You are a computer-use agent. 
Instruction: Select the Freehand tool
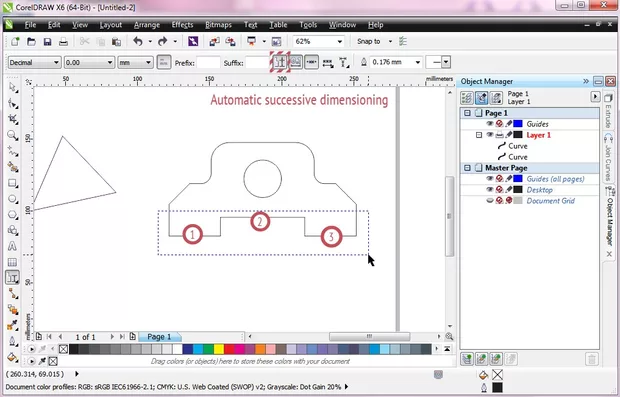(x=13, y=151)
